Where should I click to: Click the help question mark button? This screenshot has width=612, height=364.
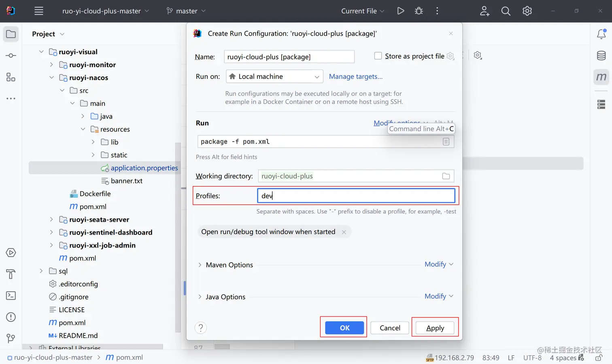point(201,328)
